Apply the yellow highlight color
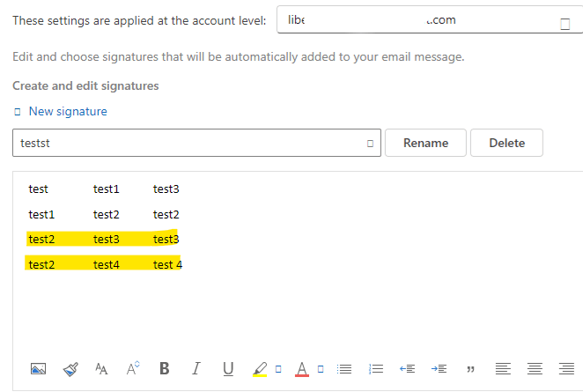This screenshot has height=392, width=583. 260,369
